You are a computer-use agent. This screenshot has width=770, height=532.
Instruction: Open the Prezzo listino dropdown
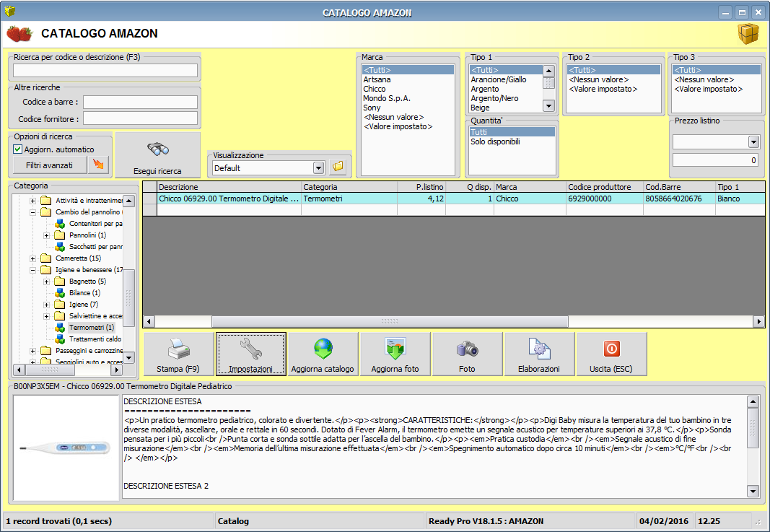coord(753,142)
